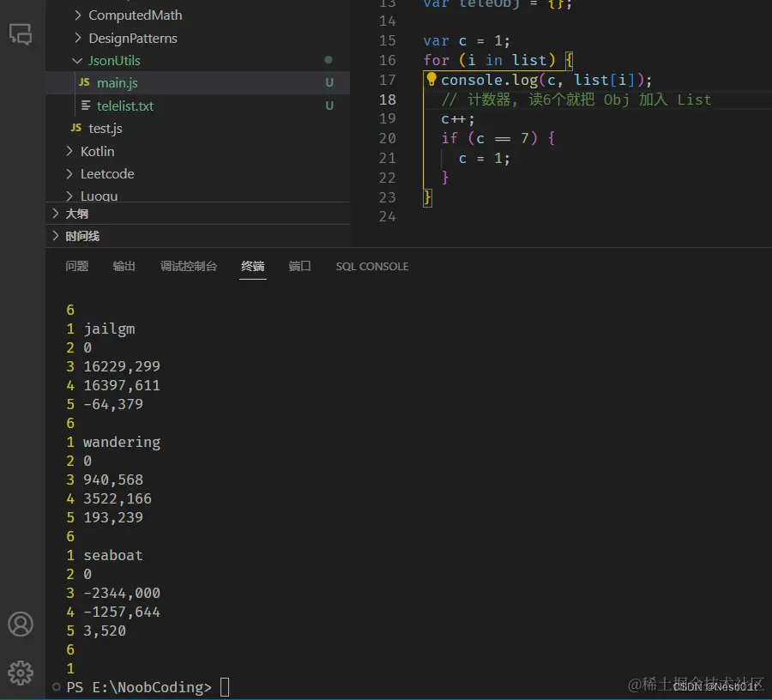Click line number 16 in the gutter
This screenshot has height=700, width=772.
tap(388, 60)
